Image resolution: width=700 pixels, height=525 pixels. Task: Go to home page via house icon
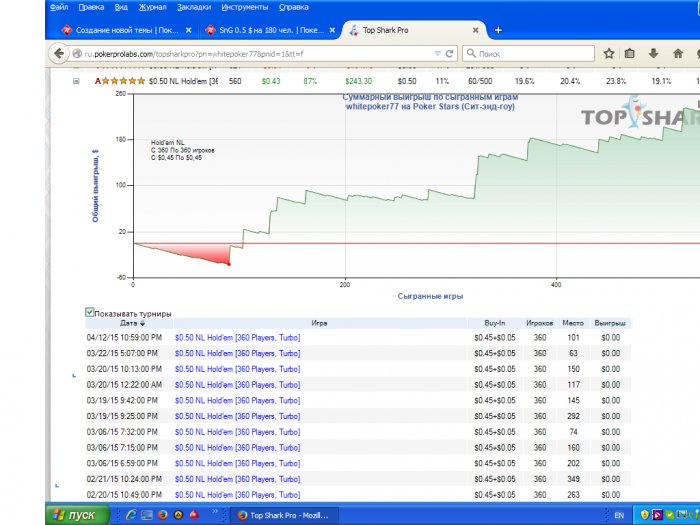pyautogui.click(x=677, y=53)
